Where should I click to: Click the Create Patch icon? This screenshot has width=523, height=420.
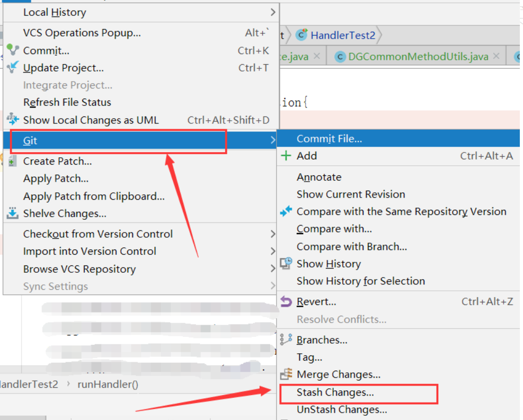pyautogui.click(x=12, y=161)
